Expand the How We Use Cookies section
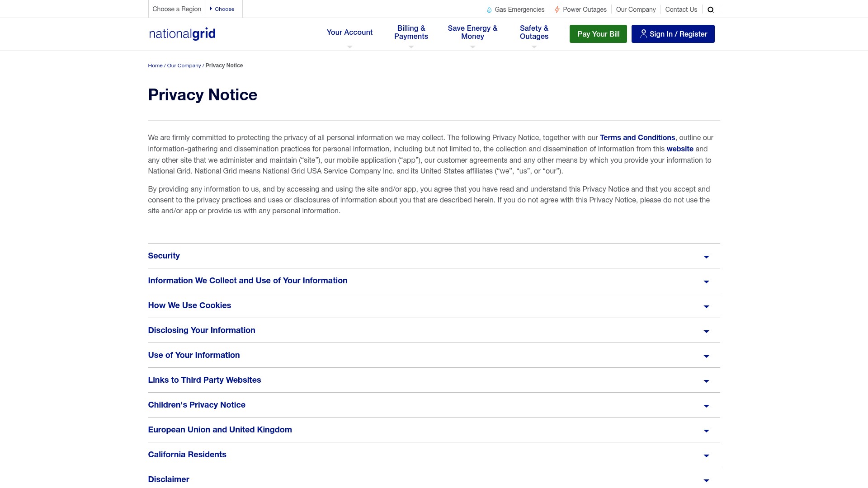This screenshot has width=868, height=488. (434, 305)
